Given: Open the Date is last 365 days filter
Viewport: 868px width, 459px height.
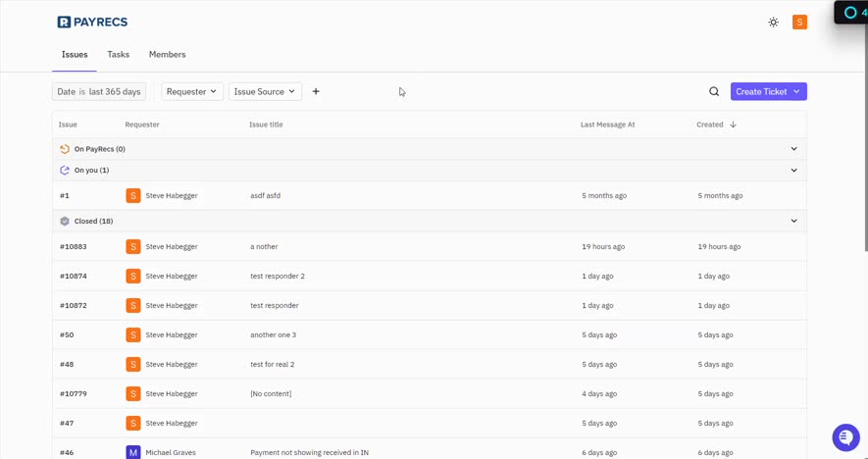Looking at the screenshot, I should tap(99, 91).
